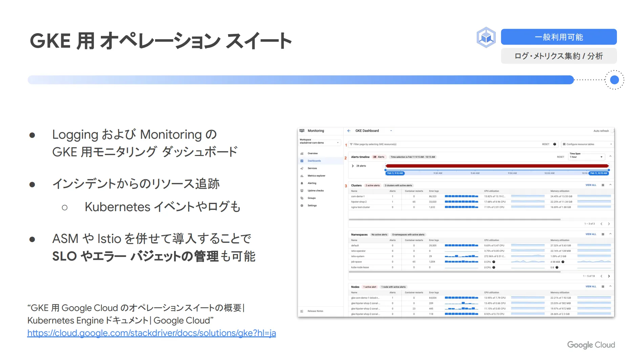Open Release Notes at the sidebar bottom
The width and height of the screenshot is (644, 358).
315,311
